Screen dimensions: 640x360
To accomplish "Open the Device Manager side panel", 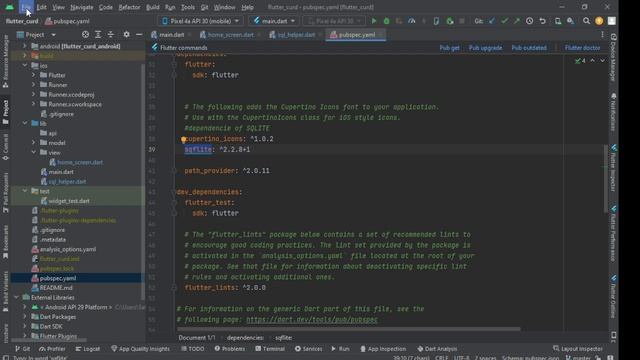I will [613, 57].
